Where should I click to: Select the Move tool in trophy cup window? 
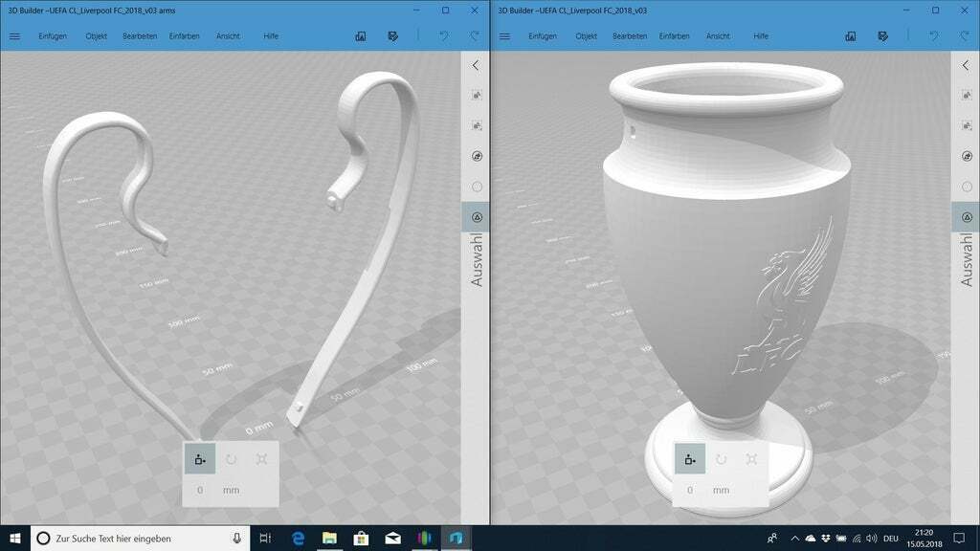click(690, 459)
